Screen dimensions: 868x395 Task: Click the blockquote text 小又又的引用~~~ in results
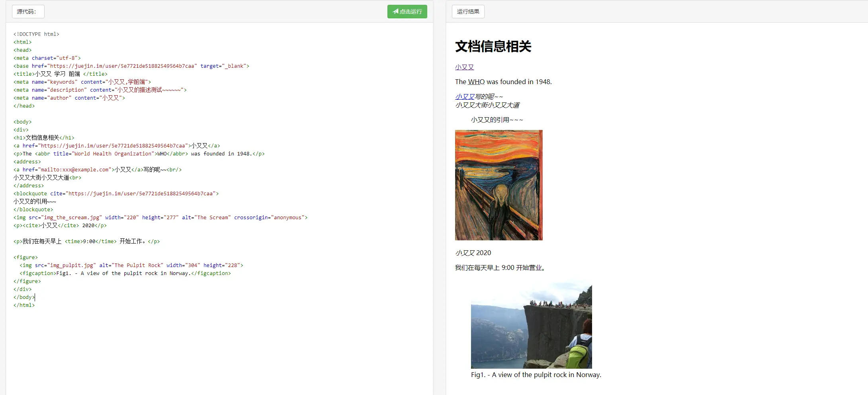click(x=497, y=120)
